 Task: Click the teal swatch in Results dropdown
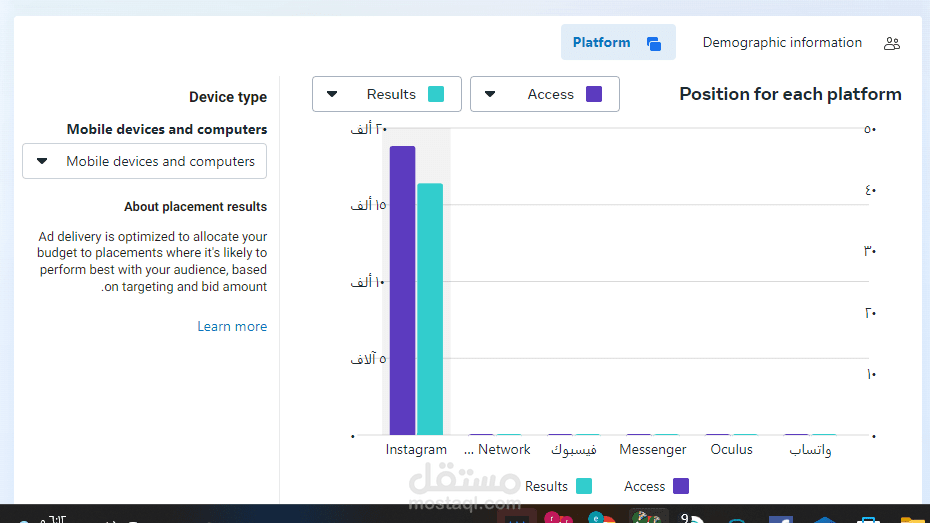click(436, 94)
